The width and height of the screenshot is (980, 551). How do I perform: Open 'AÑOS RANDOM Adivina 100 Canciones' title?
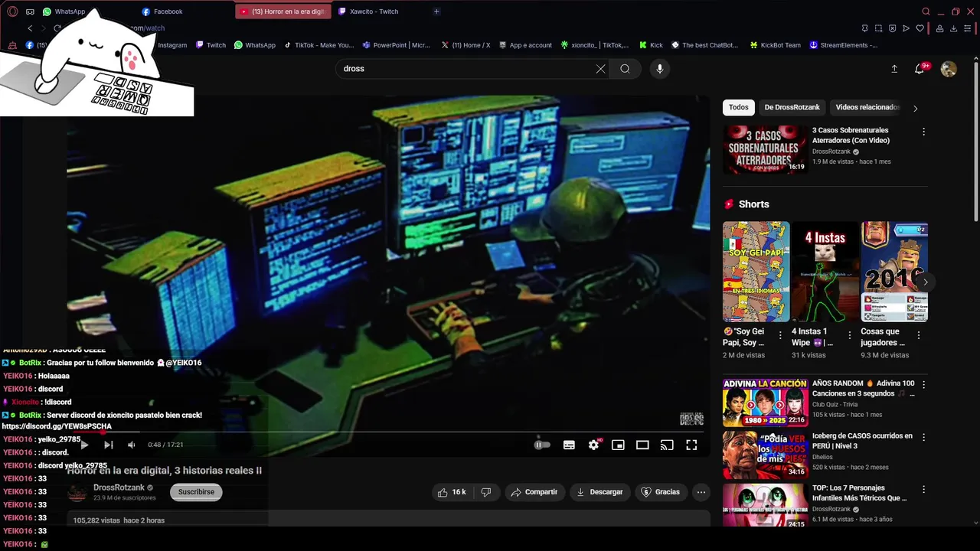click(x=864, y=389)
